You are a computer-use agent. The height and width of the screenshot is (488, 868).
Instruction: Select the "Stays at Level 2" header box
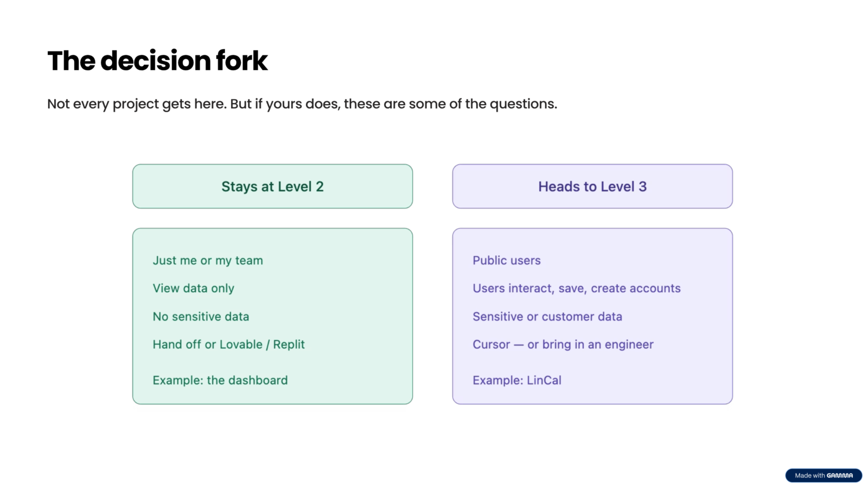click(272, 187)
